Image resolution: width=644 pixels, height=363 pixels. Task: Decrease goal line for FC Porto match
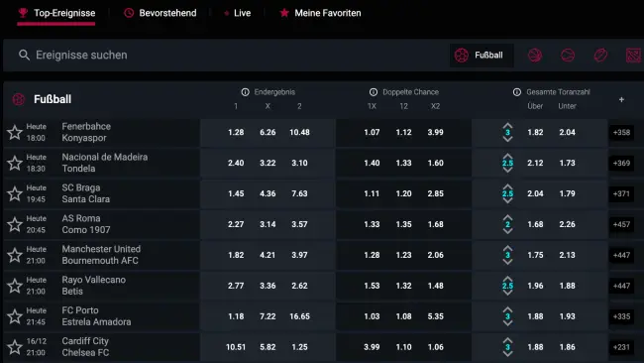click(x=507, y=323)
